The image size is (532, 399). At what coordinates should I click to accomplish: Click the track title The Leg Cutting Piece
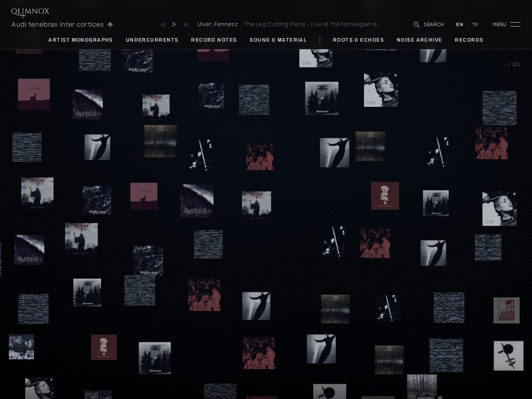(312, 24)
